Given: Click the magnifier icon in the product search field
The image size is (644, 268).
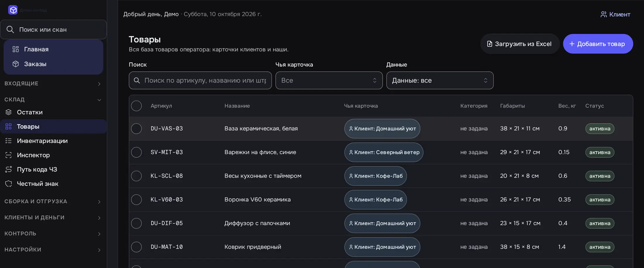Looking at the screenshot, I should [137, 80].
